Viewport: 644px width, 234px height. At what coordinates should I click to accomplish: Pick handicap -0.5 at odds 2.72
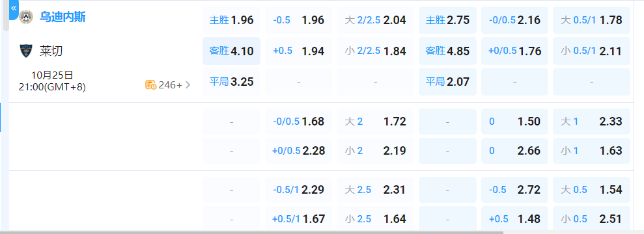[514, 190]
